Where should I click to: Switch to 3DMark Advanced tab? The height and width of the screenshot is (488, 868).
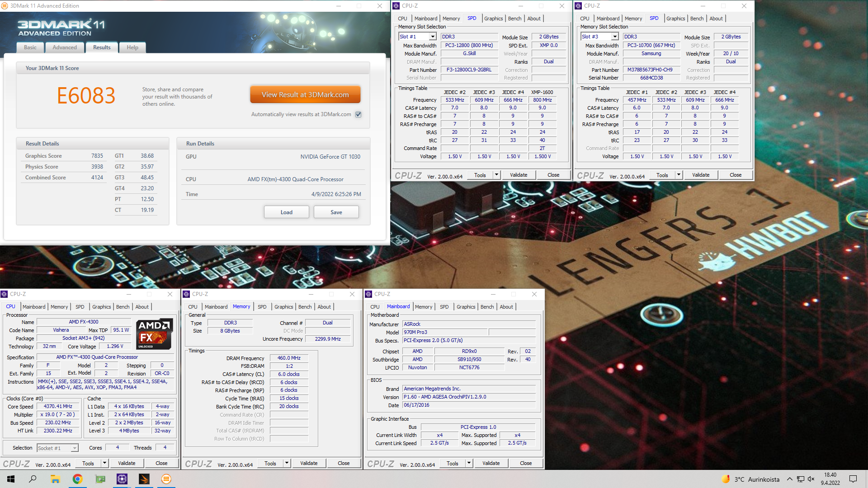pyautogui.click(x=65, y=47)
